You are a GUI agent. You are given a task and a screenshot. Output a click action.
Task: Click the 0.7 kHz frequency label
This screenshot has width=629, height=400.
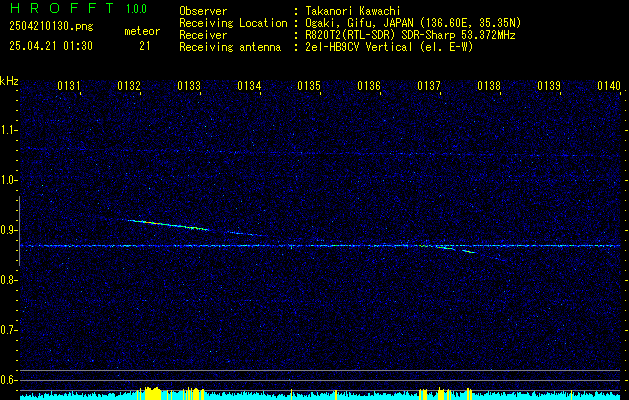[x=8, y=330]
